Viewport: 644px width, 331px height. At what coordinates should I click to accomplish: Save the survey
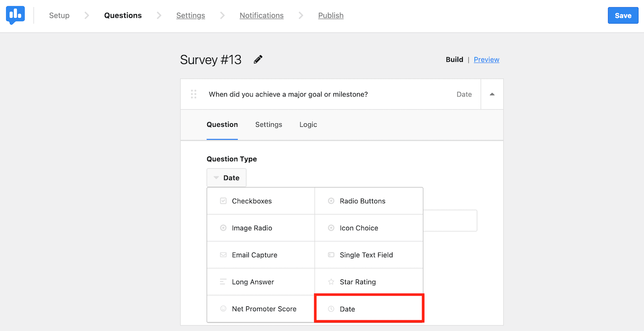pyautogui.click(x=623, y=15)
